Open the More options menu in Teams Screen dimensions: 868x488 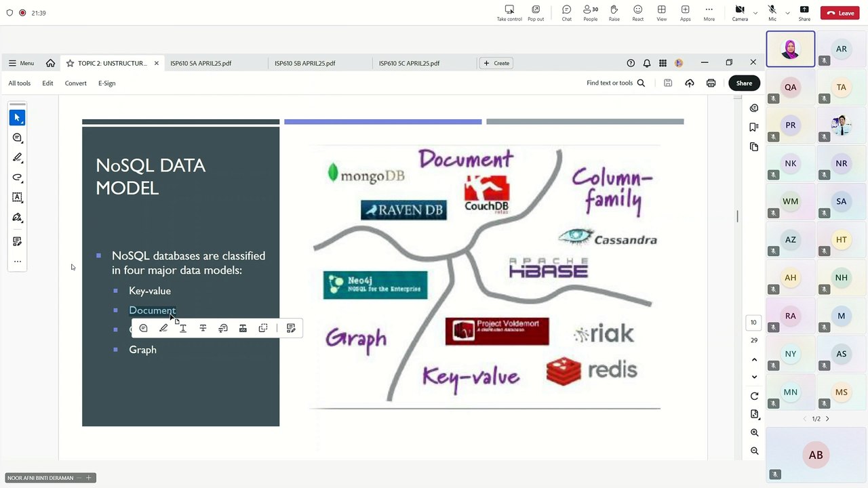click(709, 12)
